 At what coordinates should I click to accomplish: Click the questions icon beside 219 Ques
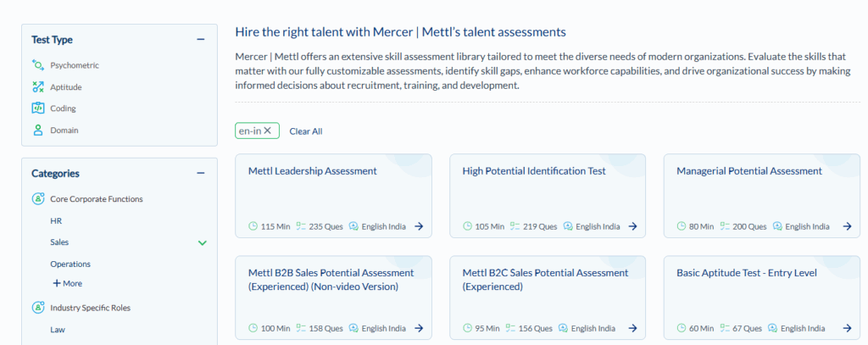515,226
